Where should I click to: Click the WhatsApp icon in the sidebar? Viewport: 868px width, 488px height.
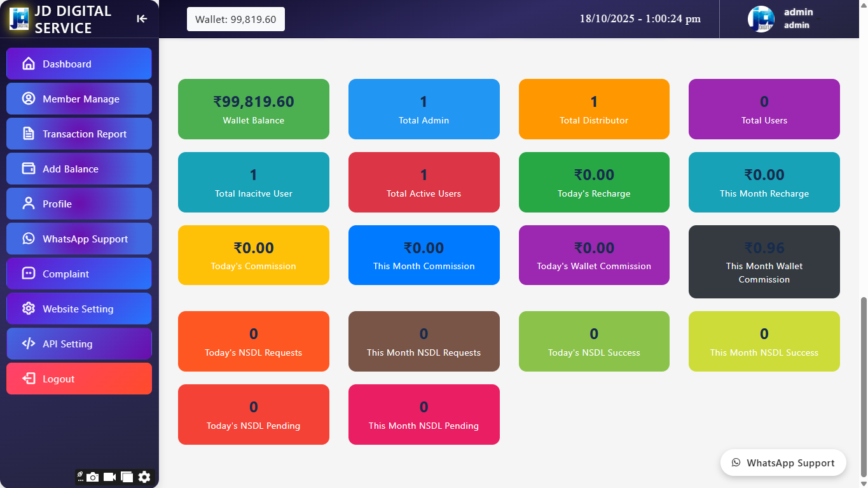pyautogui.click(x=28, y=239)
